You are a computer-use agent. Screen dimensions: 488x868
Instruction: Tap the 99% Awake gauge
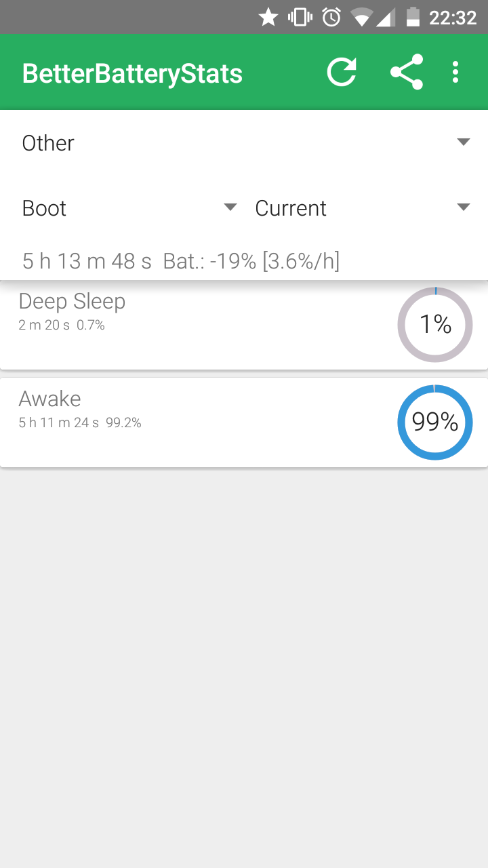434,422
